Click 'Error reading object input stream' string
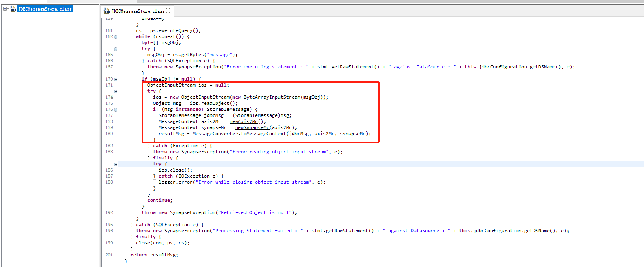 tap(279, 152)
